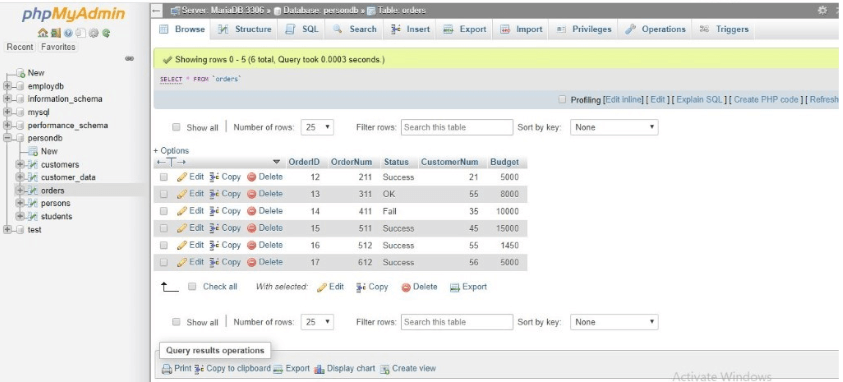
Task: Tick the row checkbox for OrderID 16
Action: [x=164, y=246]
